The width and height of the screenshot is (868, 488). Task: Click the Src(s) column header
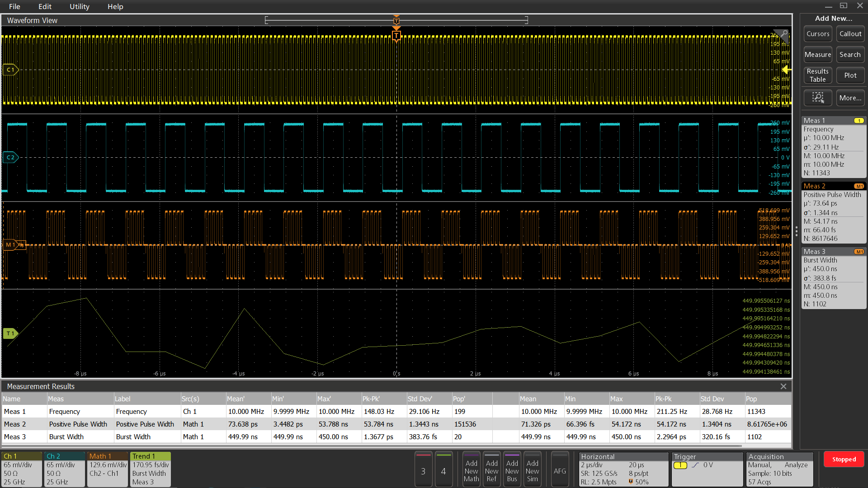click(203, 399)
